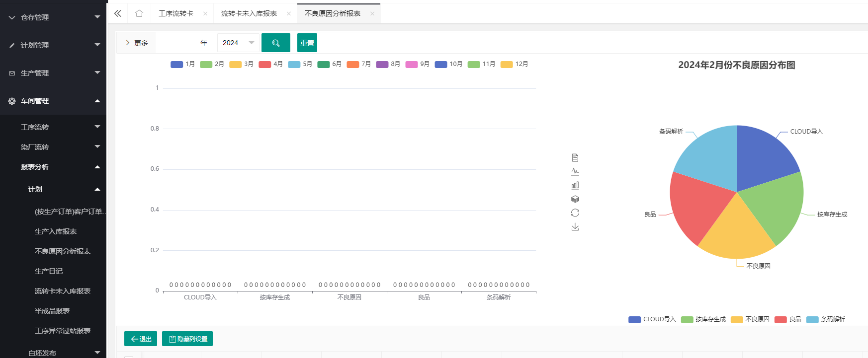Expand the 生产管理 menu

coord(53,73)
